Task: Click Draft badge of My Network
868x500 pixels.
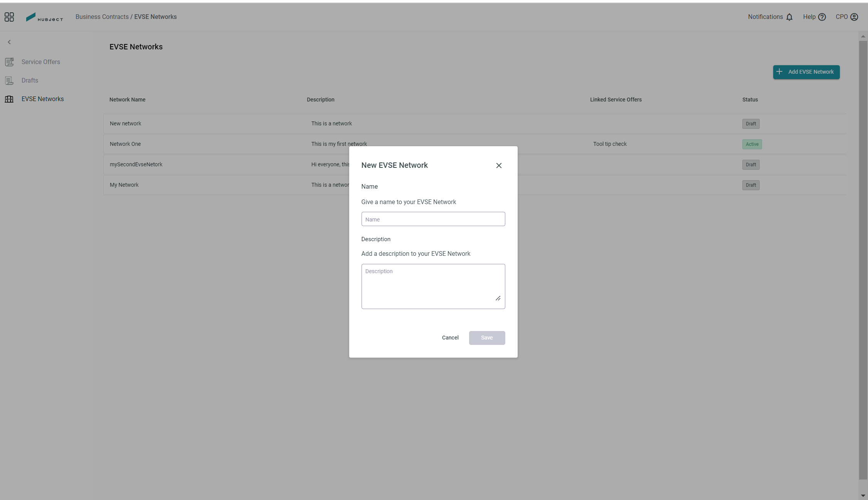Action: click(x=751, y=185)
